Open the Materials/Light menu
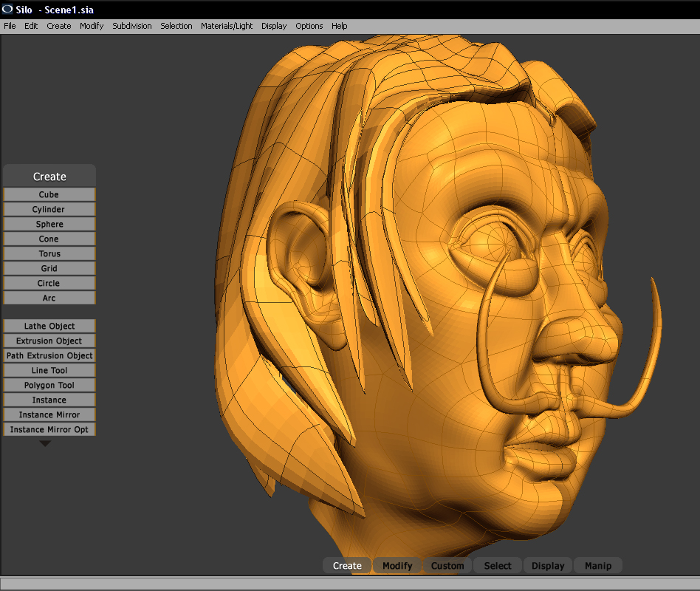This screenshot has height=591, width=700. tap(227, 26)
